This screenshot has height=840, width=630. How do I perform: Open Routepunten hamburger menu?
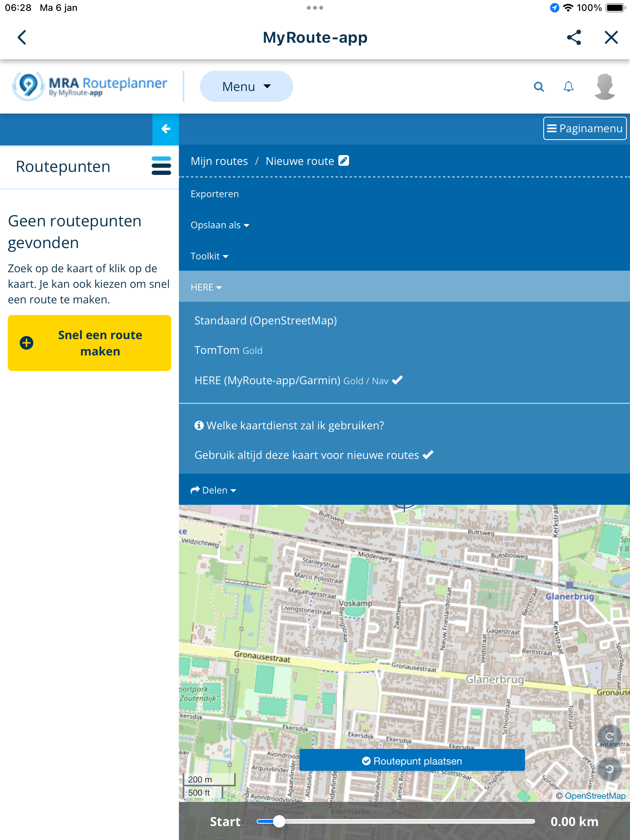[161, 166]
